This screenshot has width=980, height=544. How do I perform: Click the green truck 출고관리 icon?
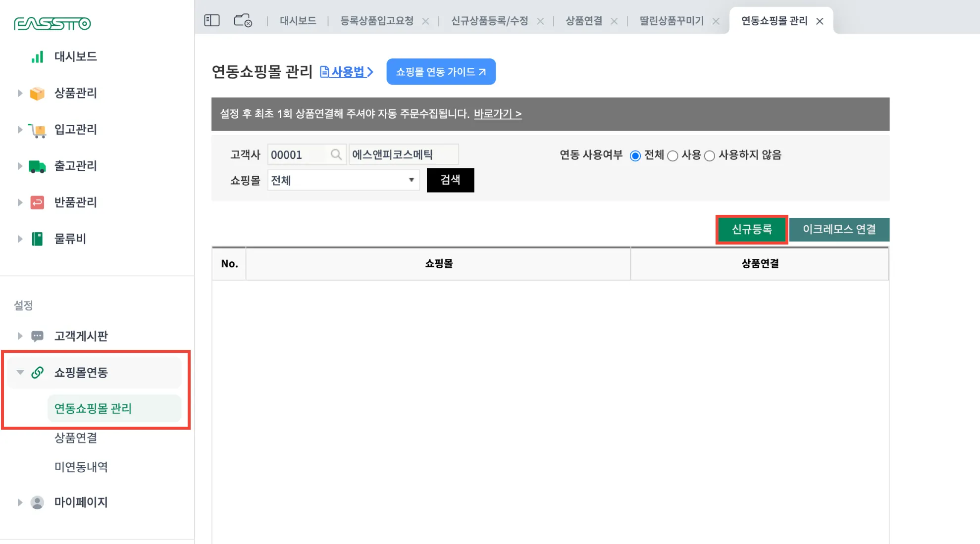pos(37,166)
